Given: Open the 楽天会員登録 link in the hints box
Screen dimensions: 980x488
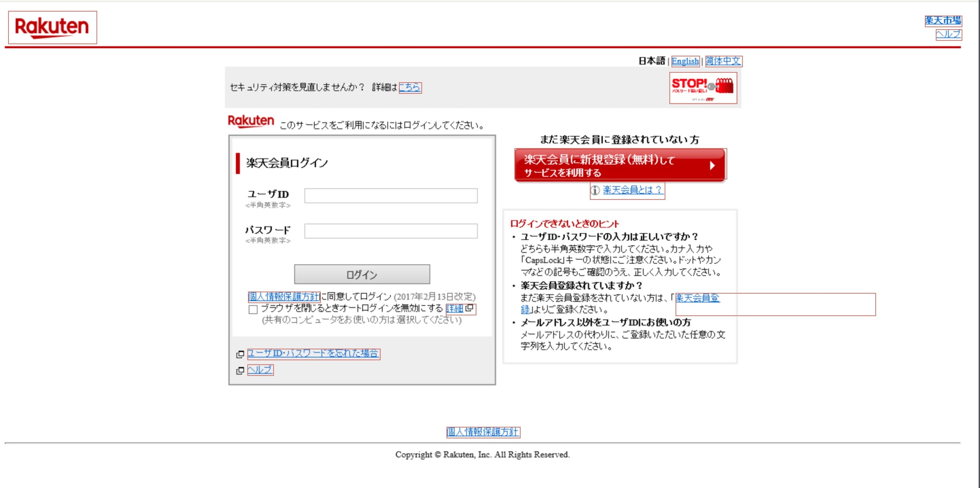Looking at the screenshot, I should point(697,298).
